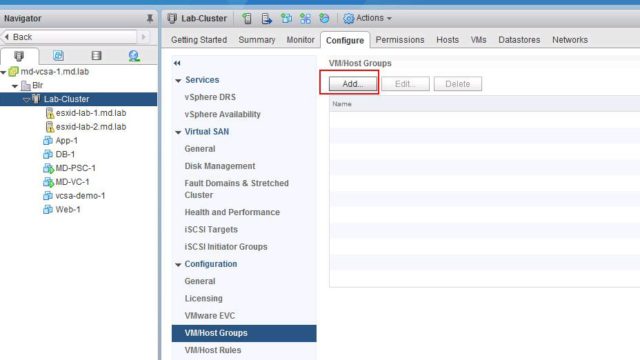The width and height of the screenshot is (640, 360).
Task: Open VM/Host Rules
Action: click(x=213, y=350)
